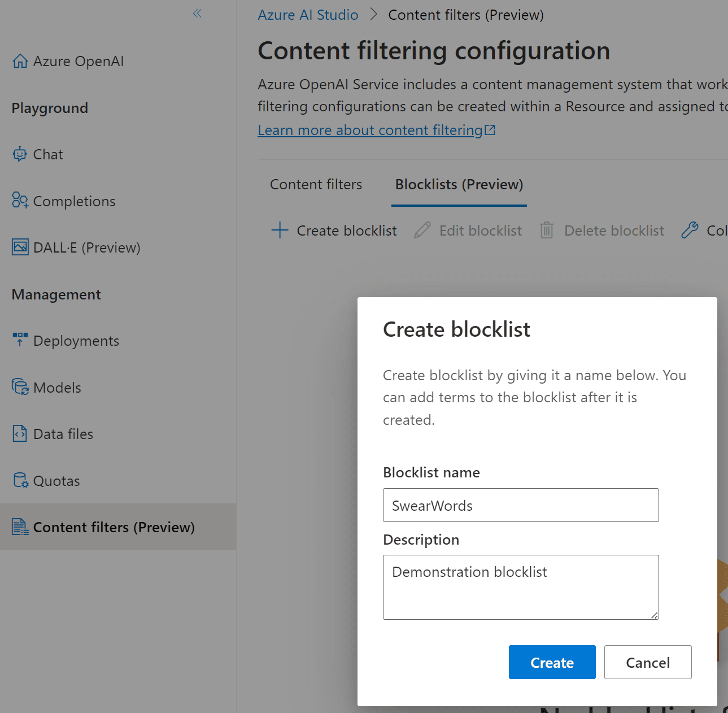The height and width of the screenshot is (713, 728).
Task: Go to Completions playground
Action: click(x=64, y=201)
